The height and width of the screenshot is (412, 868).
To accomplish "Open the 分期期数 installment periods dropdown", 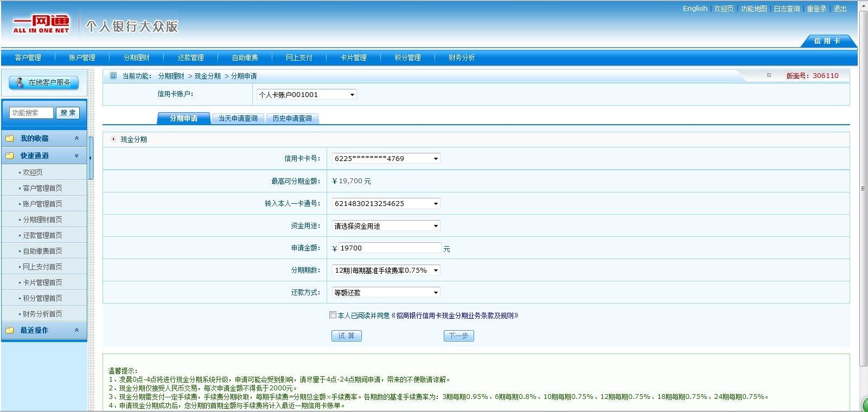I will (386, 270).
